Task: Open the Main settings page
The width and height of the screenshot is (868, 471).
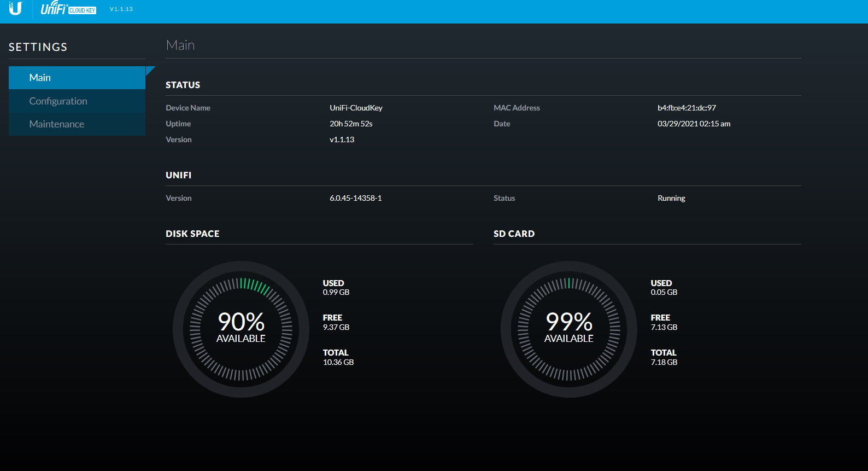Action: coord(77,78)
